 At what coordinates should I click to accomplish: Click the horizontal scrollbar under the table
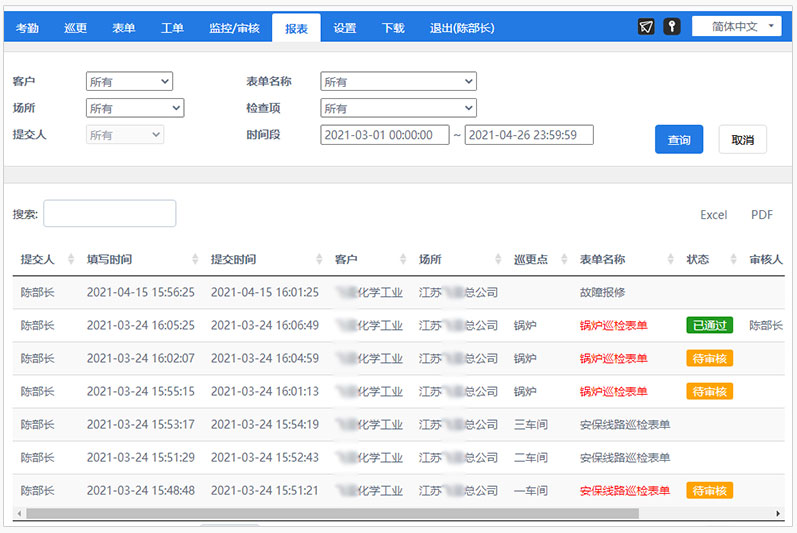(x=330, y=513)
